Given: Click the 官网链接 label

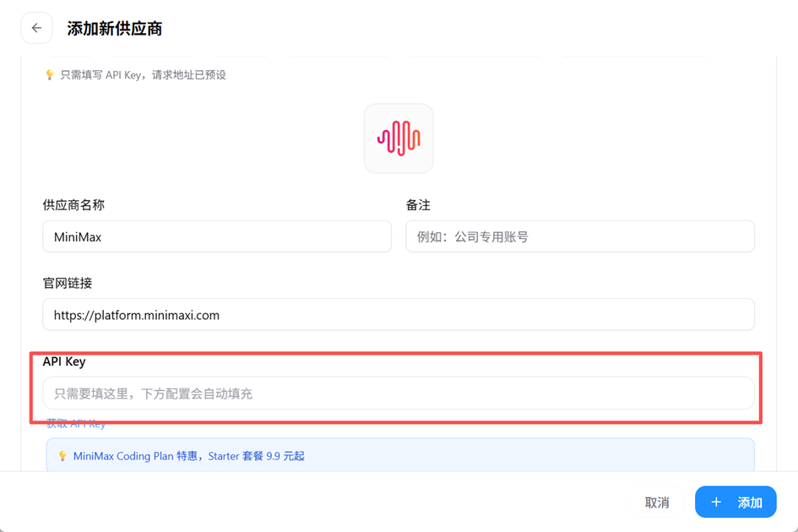Looking at the screenshot, I should pos(68,283).
